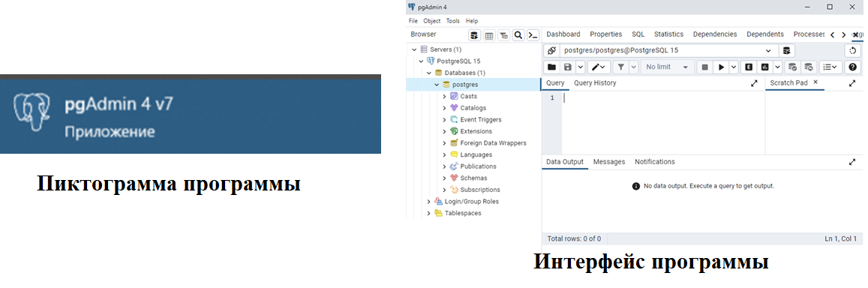Switch to the Messages tab
The height and width of the screenshot is (288, 868).
(609, 162)
